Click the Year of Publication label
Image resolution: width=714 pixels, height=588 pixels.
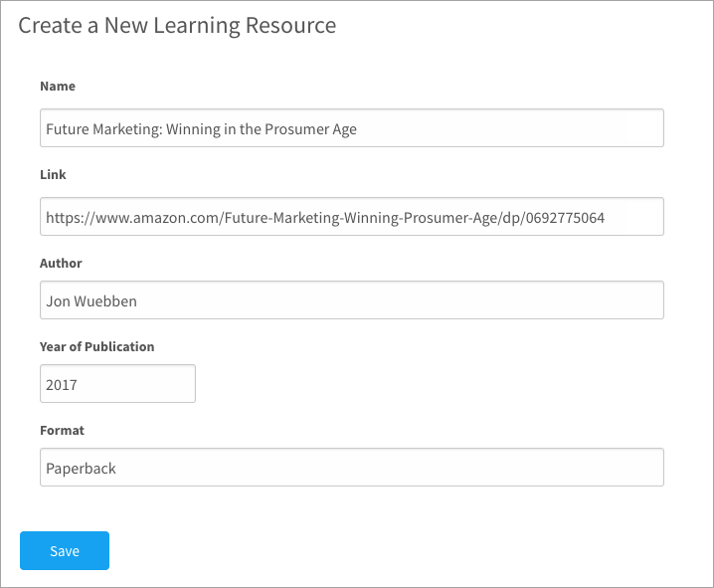pyautogui.click(x=97, y=346)
